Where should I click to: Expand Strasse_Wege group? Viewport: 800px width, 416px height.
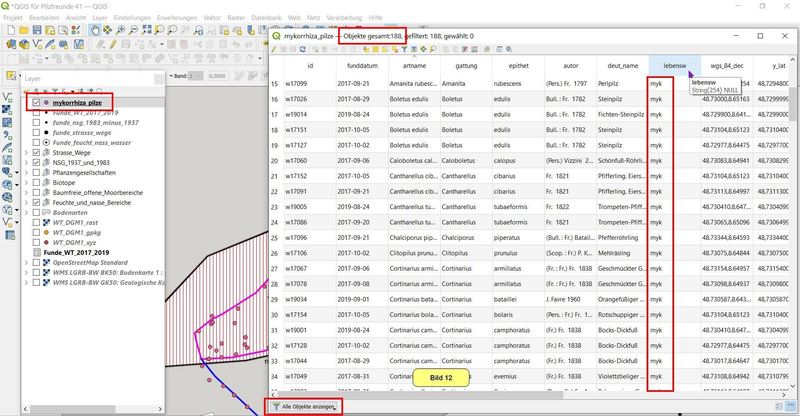pyautogui.click(x=27, y=153)
